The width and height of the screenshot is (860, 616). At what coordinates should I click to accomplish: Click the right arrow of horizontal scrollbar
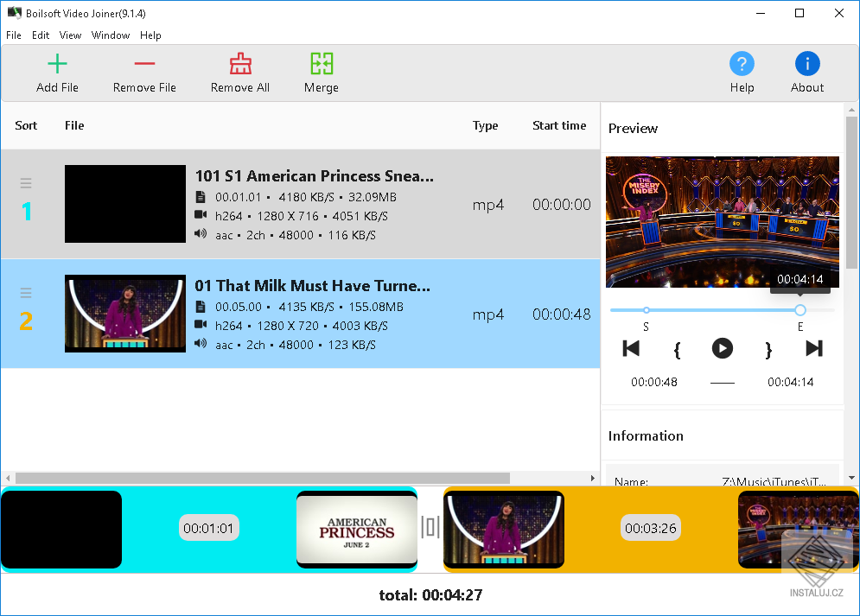tap(592, 478)
